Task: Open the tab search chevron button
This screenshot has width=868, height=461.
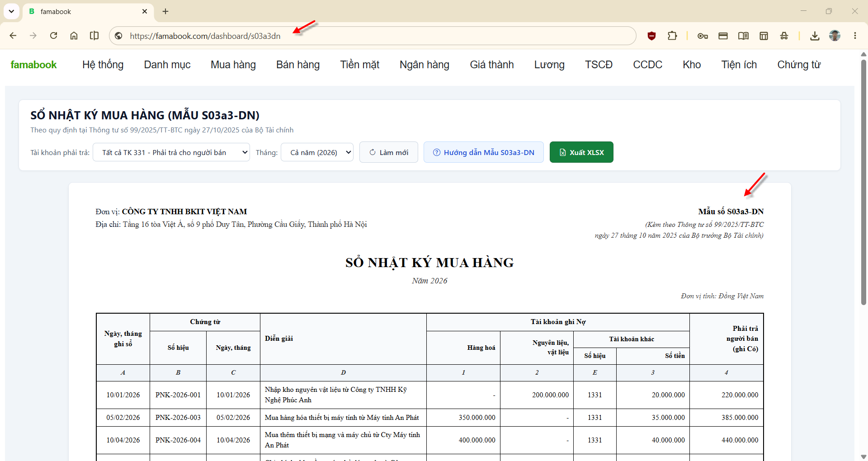Action: coord(11,11)
